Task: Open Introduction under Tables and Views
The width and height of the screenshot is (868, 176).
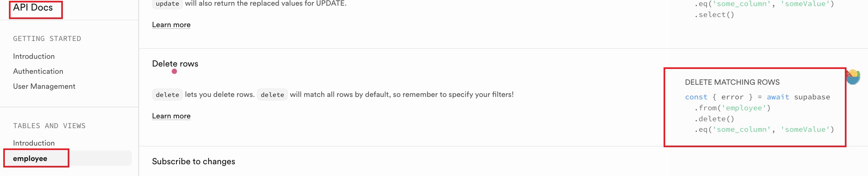Action: 34,143
